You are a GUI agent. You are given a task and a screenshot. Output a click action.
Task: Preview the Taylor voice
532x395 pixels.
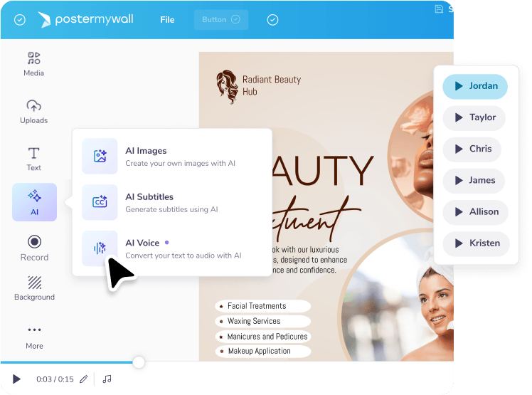[x=459, y=117]
